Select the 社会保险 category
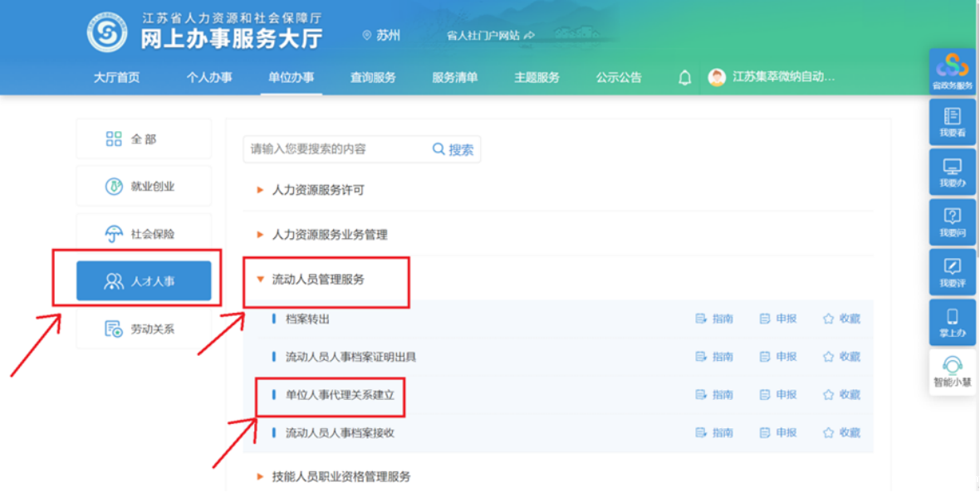The width and height of the screenshot is (980, 492). [x=144, y=234]
